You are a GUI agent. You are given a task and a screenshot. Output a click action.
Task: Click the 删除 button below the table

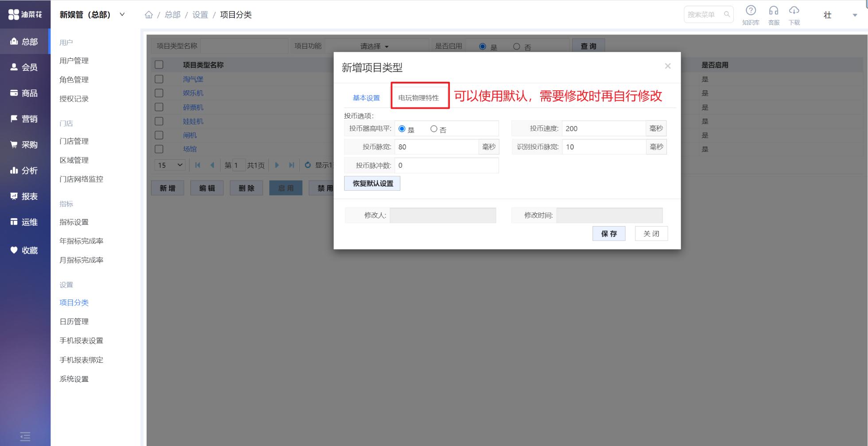(246, 188)
